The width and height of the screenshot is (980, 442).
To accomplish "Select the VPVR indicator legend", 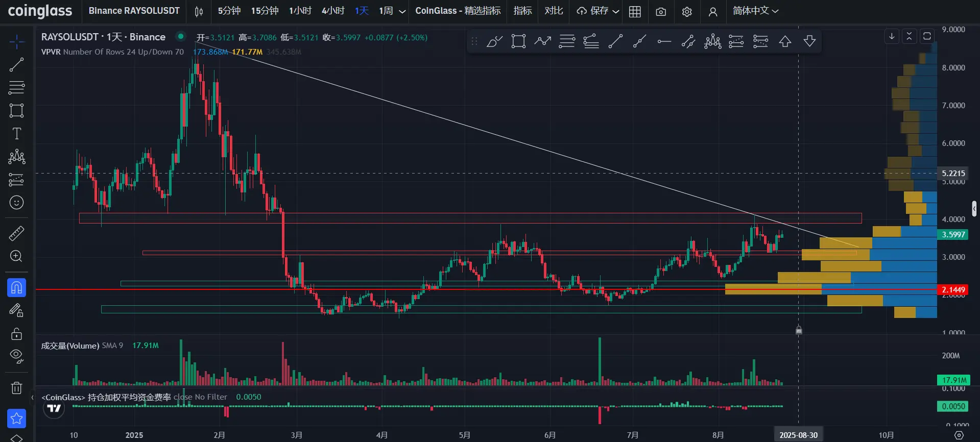I will 112,52.
